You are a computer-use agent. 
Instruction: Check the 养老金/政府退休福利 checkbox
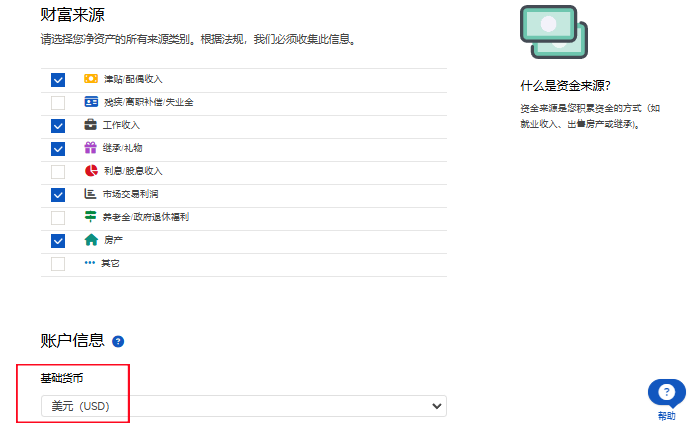[58, 217]
